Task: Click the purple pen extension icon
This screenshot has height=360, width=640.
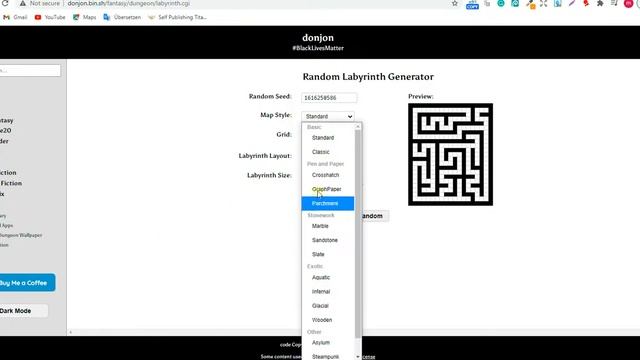Action: [x=572, y=3]
